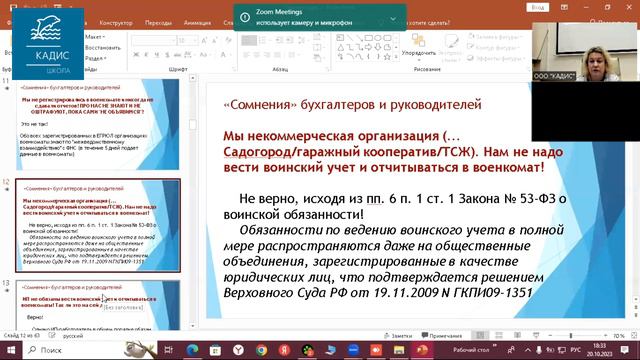Increase font size with the large A button
This screenshot has width=640, height=360.
point(204,40)
